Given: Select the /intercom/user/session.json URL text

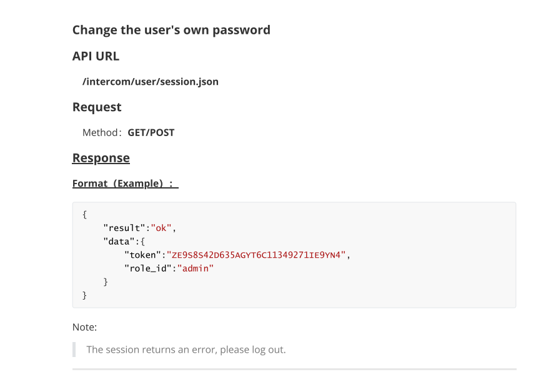Looking at the screenshot, I should point(151,82).
